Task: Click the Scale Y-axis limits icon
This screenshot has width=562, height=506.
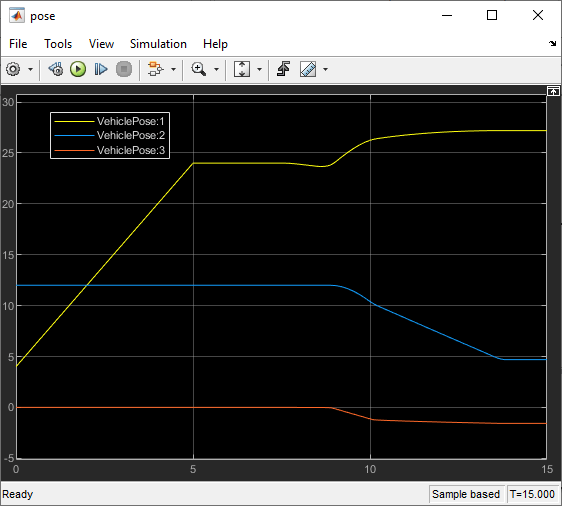Action: [x=242, y=69]
